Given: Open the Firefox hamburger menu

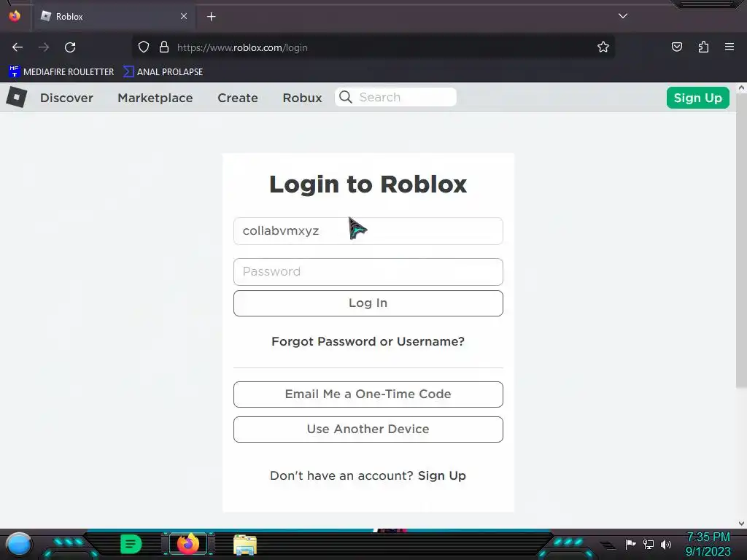Looking at the screenshot, I should [x=729, y=47].
